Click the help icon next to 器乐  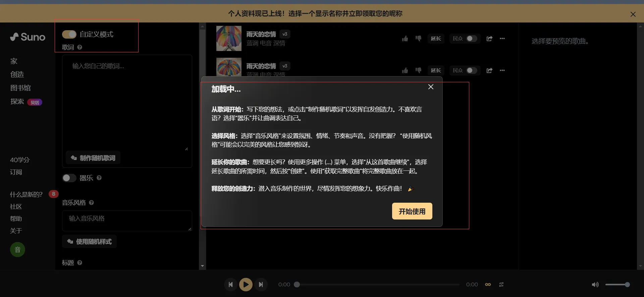coord(99,178)
